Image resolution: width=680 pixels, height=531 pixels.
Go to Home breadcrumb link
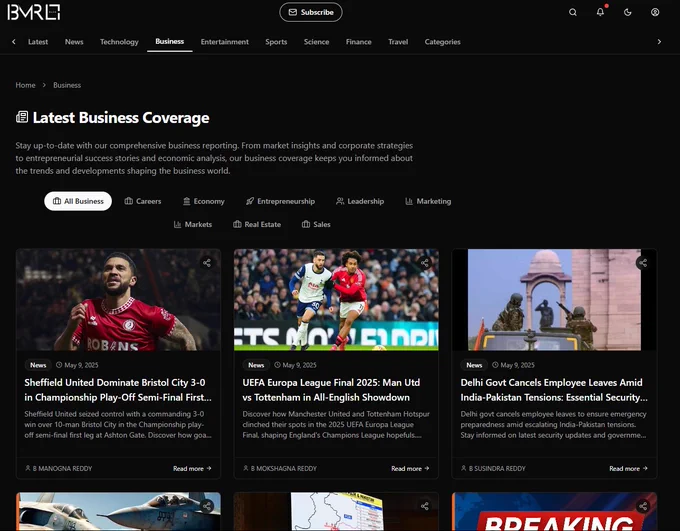point(25,85)
